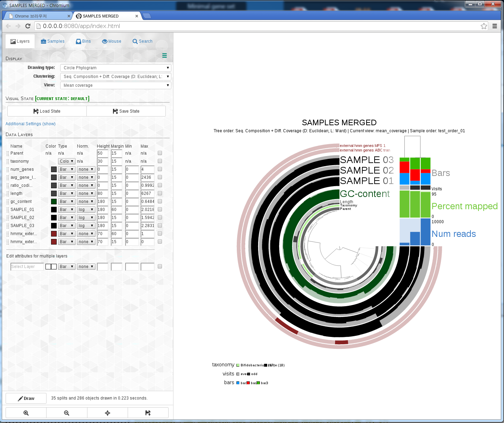The image size is (504, 423).
Task: Click the zoom out magnifier icon
Action: (x=67, y=413)
